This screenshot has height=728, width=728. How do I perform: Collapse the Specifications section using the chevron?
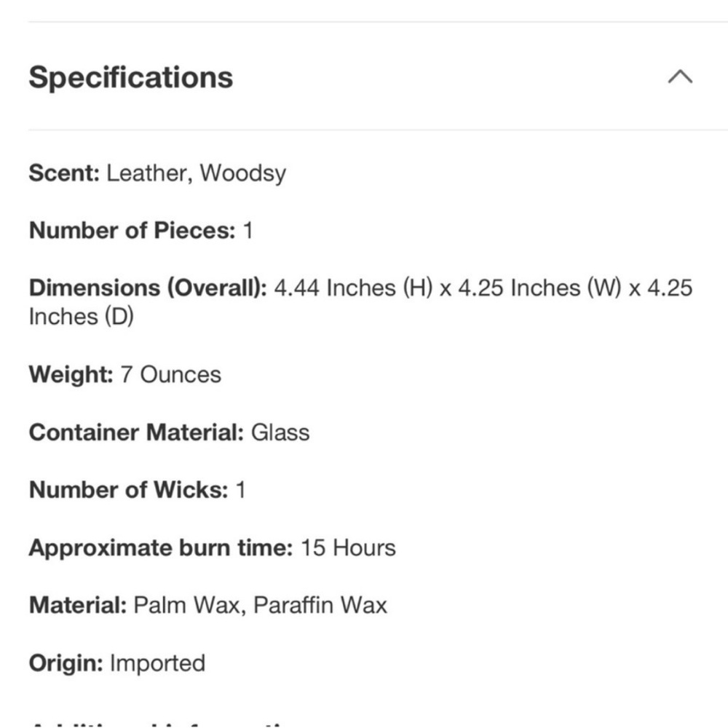(680, 76)
